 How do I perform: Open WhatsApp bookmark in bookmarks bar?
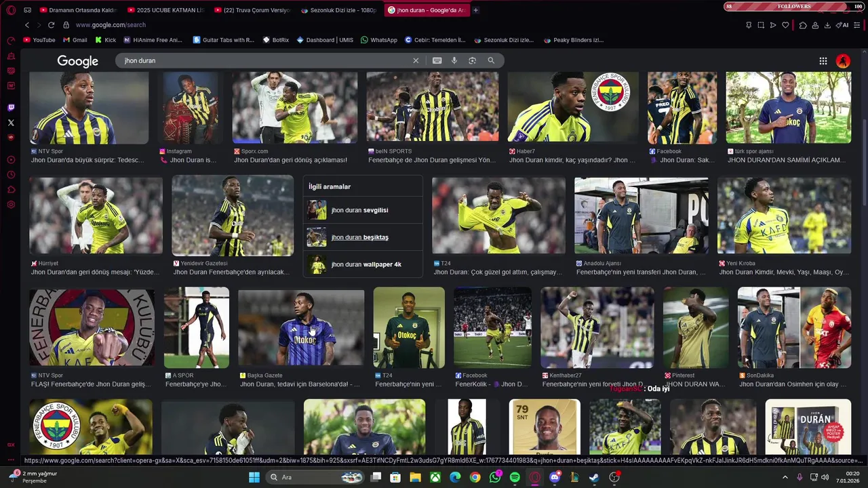(x=378, y=40)
